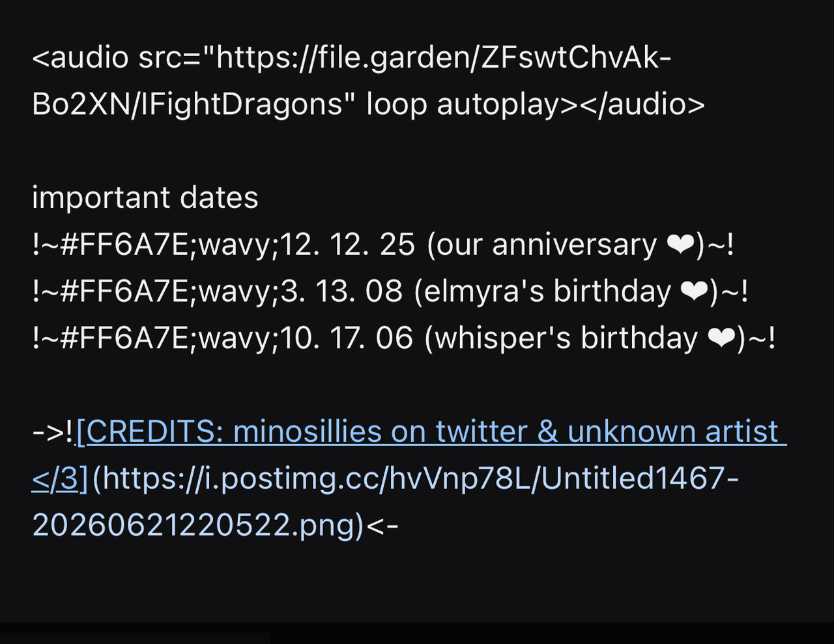Click the heart emoji after elmyra's birthday

(695, 292)
